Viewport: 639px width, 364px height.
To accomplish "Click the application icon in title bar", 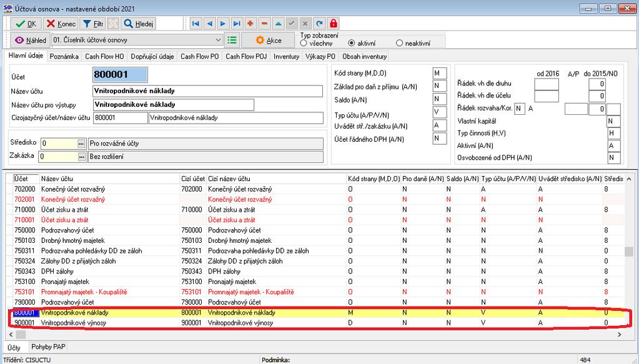I will click(7, 8).
